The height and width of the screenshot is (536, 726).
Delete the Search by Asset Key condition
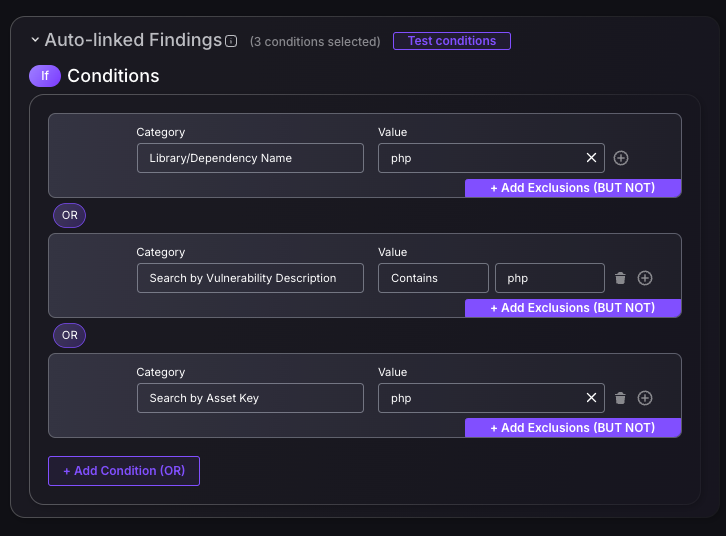(x=620, y=398)
